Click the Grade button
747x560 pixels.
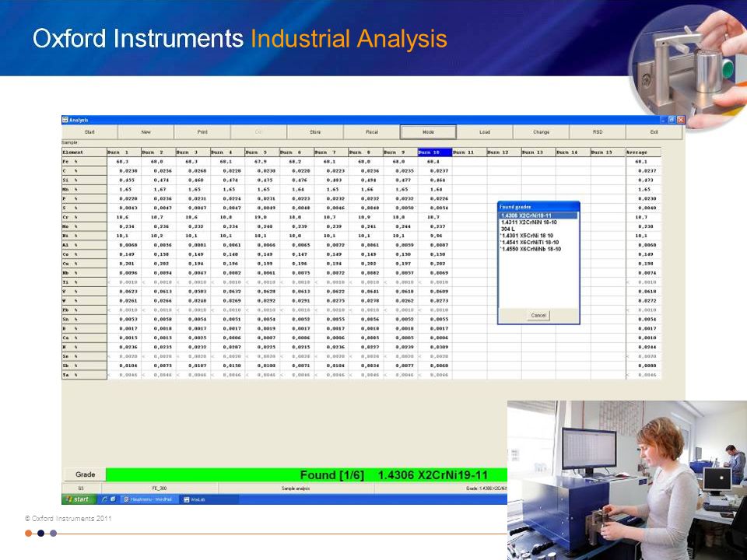point(85,474)
